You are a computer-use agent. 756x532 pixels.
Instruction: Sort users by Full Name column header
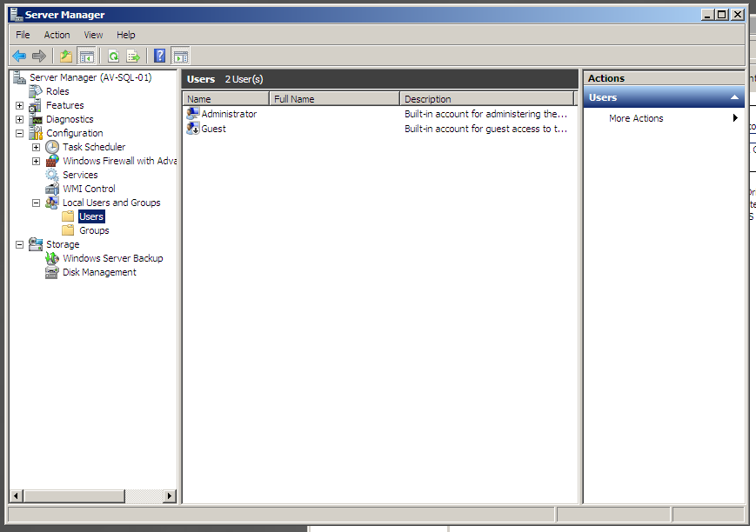point(335,99)
